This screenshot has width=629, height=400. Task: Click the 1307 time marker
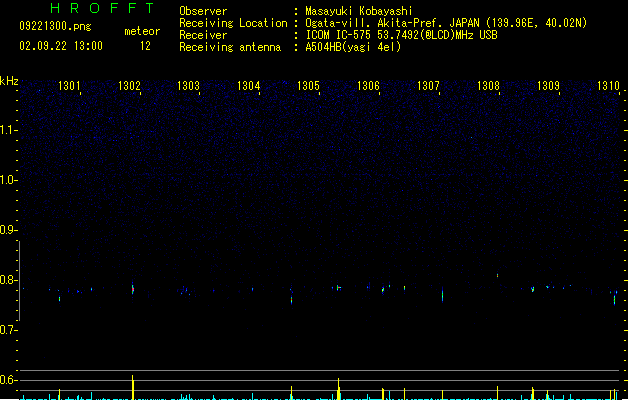[428, 85]
